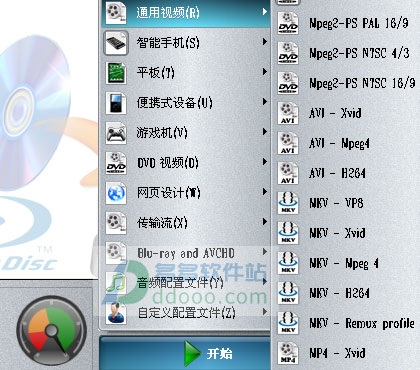The image size is (420, 370).
Task: Open the DVD 视频(D) menu entry
Action: pos(185,163)
